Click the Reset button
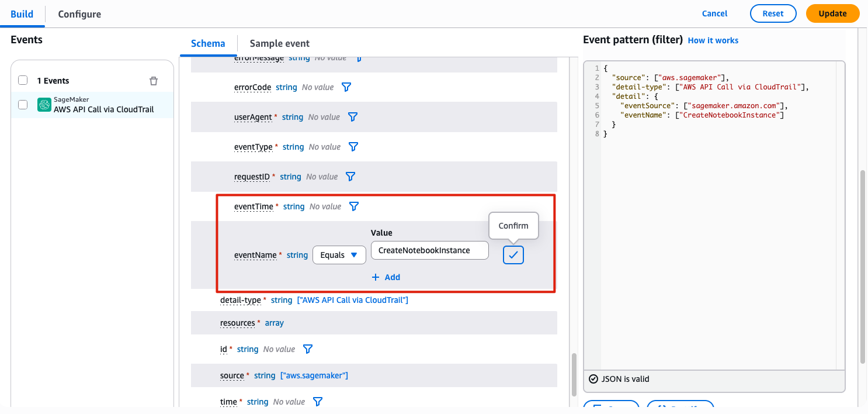 773,13
